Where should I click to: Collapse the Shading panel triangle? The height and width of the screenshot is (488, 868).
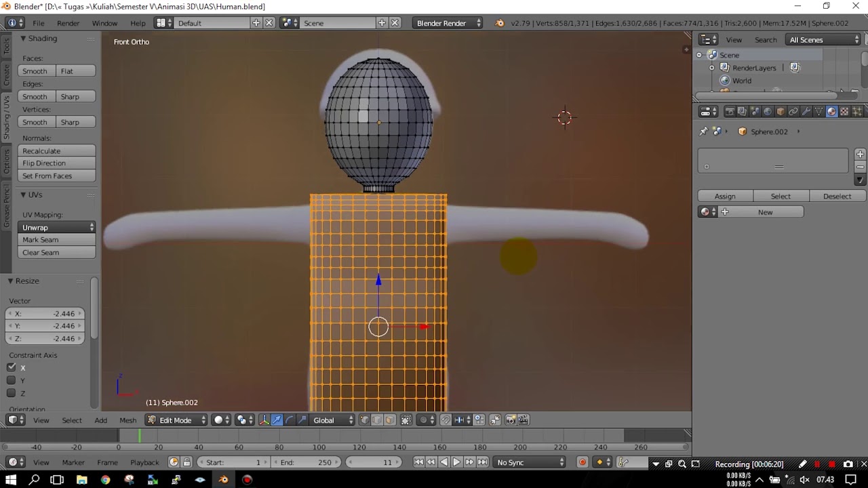(22, 39)
